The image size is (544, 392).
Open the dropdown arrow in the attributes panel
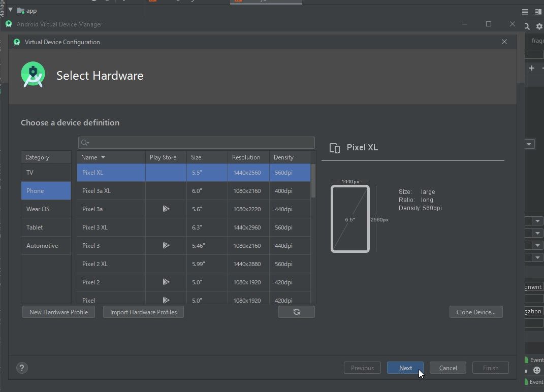click(x=529, y=144)
